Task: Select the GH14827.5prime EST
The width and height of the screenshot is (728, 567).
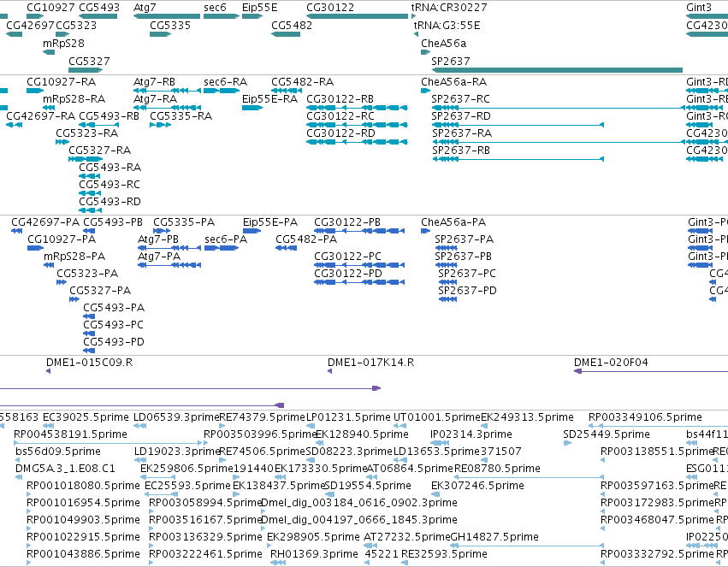Action: (x=528, y=546)
